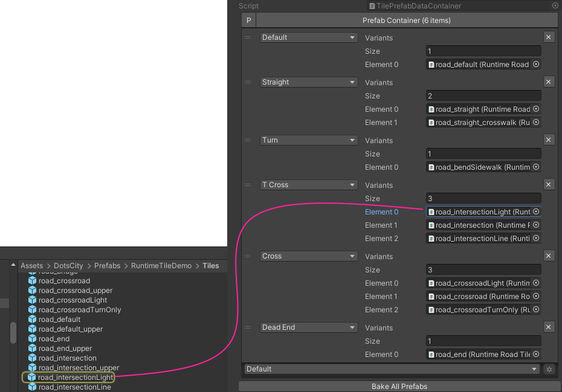Open object picker for road_bendSidewalk element

[x=536, y=167]
